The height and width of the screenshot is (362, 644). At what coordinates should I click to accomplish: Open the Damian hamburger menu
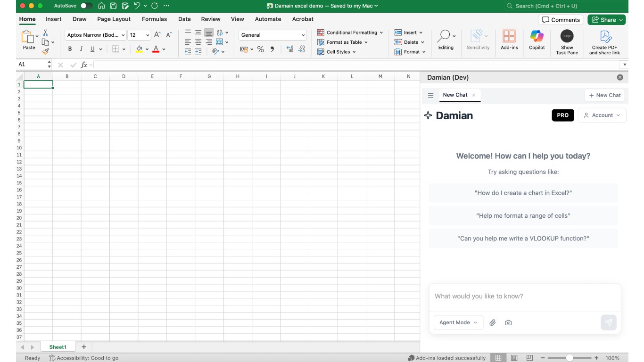pos(430,95)
